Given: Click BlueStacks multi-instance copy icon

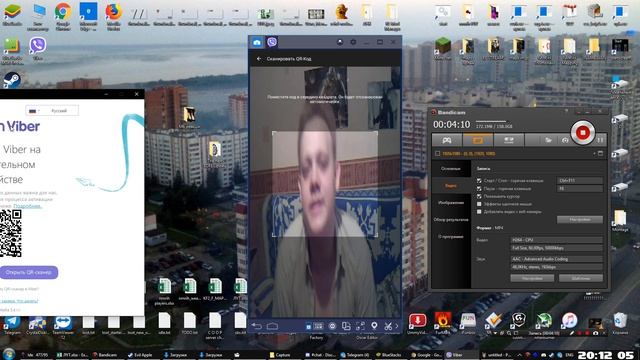Looking at the screenshot, I should pos(346,326).
